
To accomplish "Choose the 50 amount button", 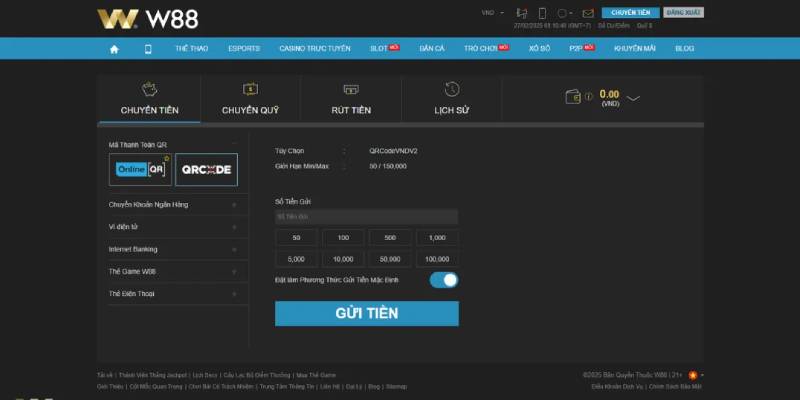I will [296, 238].
